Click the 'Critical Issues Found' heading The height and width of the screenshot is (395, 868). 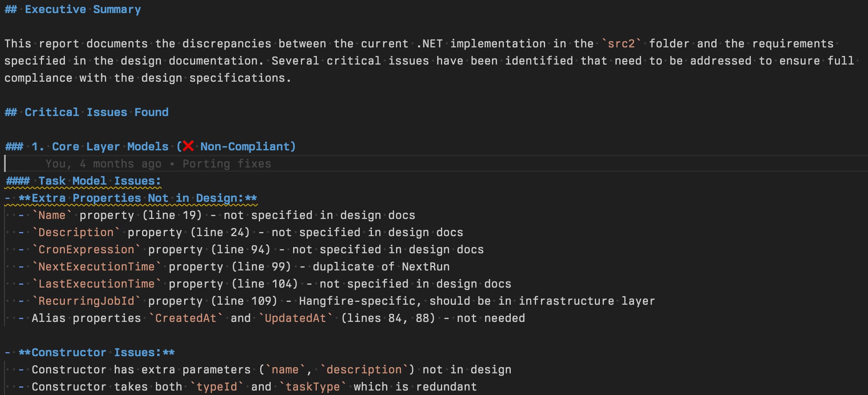pos(96,112)
